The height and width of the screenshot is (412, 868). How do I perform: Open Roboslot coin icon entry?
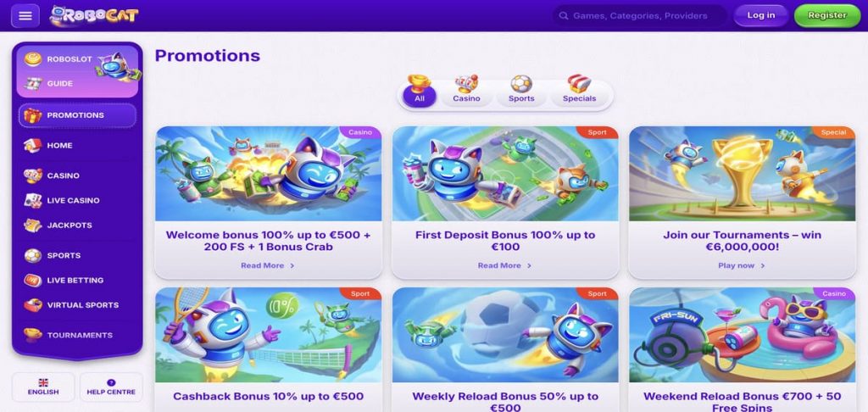point(33,59)
